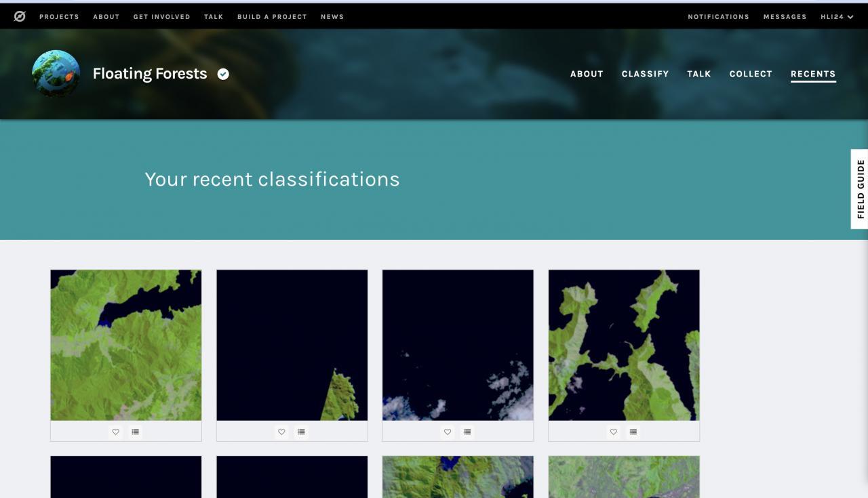This screenshot has width=868, height=498.
Task: Favorite the dark image with small land corner
Action: click(x=281, y=432)
